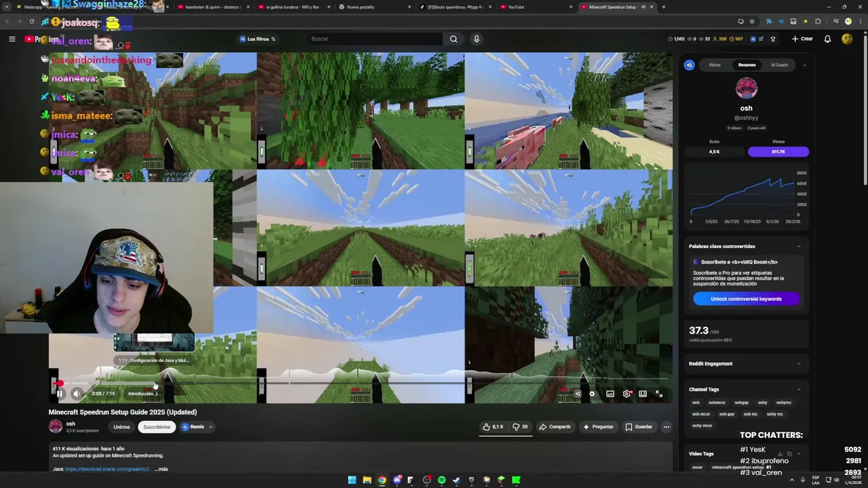Viewport: 868px width, 488px height.
Task: Seek on the video progress bar
Action: [x=359, y=384]
